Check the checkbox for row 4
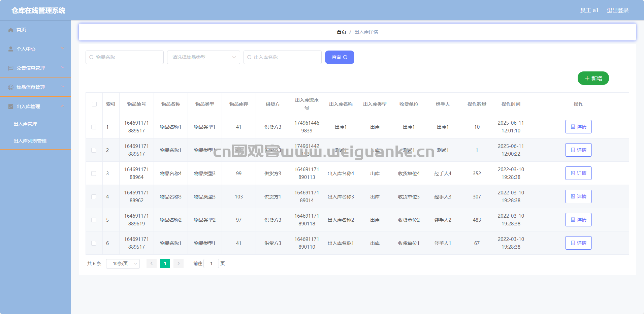The image size is (644, 314). click(94, 197)
